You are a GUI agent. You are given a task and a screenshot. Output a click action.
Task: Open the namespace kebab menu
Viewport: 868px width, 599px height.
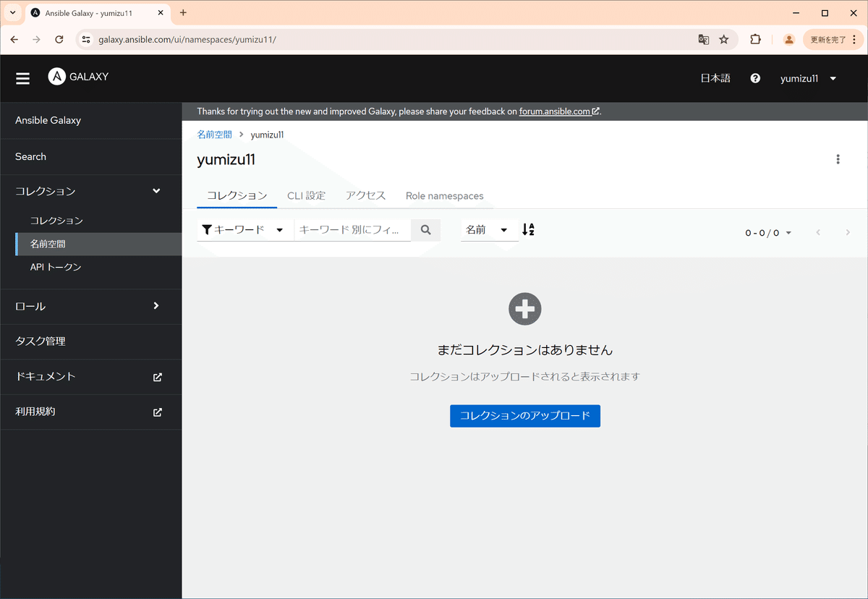click(x=838, y=160)
